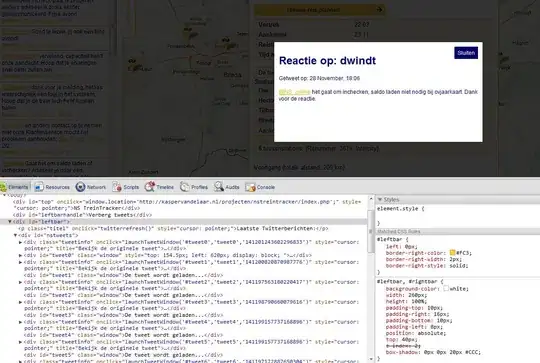Expand the tweet0 window div node

[x=20, y=256]
